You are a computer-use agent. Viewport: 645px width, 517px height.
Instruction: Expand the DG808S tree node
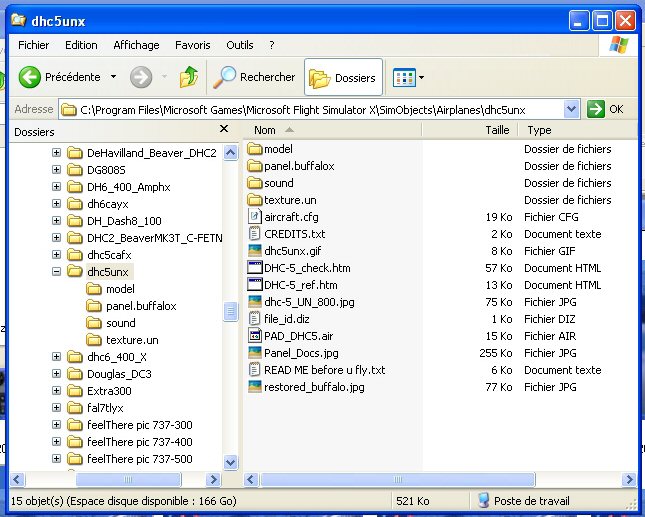coord(56,169)
